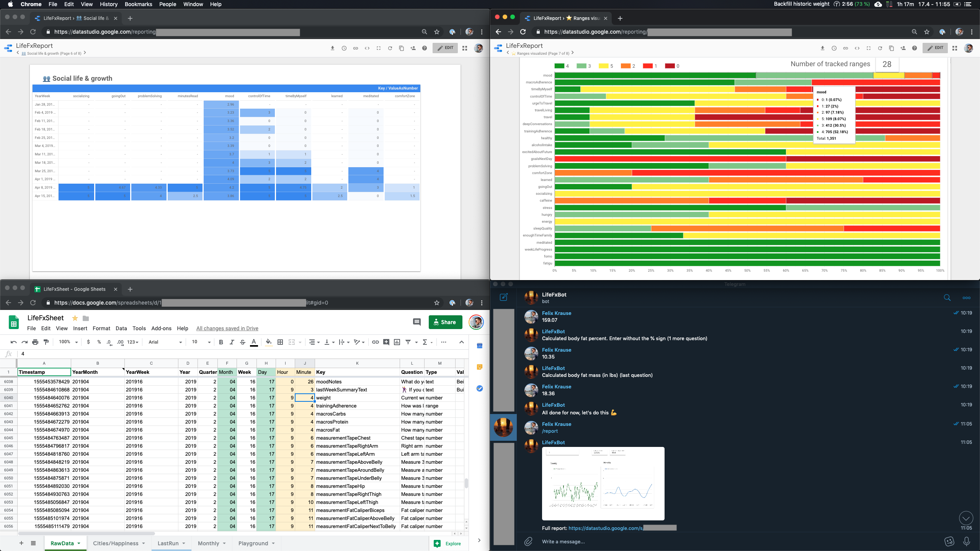Click the Telegram chat search icon
Viewport: 980px width, 551px height.
(947, 298)
